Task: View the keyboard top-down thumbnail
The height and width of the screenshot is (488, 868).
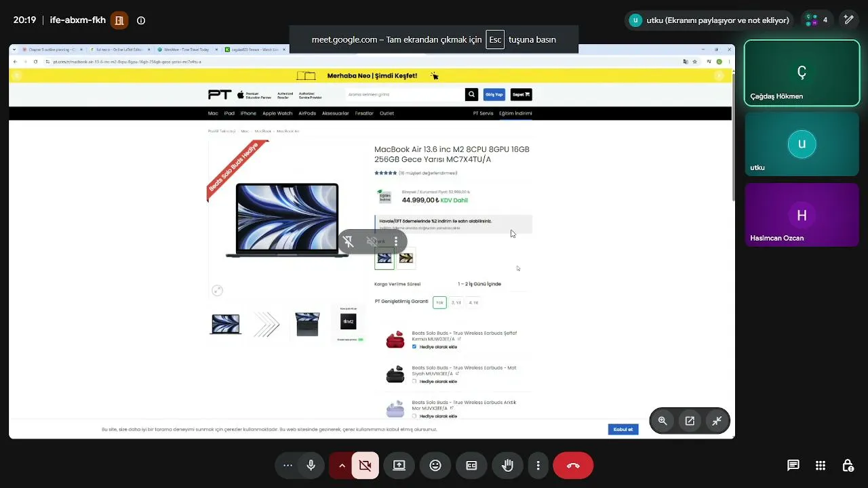Action: (307, 324)
